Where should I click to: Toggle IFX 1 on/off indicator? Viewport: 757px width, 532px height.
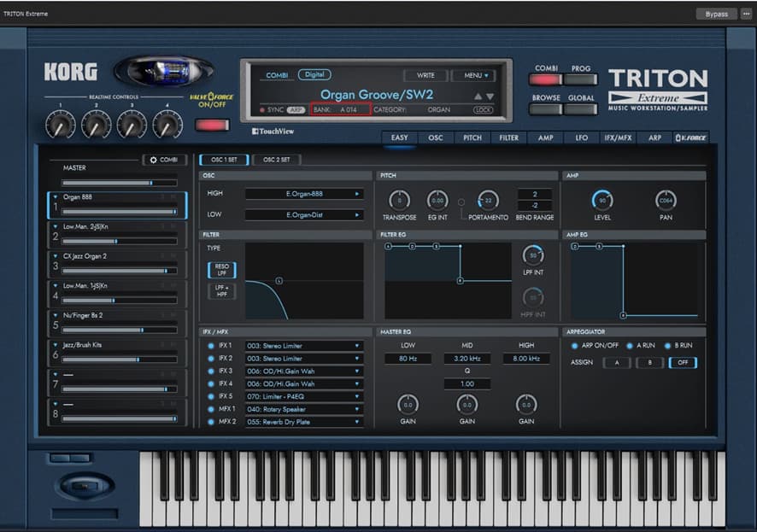click(211, 346)
